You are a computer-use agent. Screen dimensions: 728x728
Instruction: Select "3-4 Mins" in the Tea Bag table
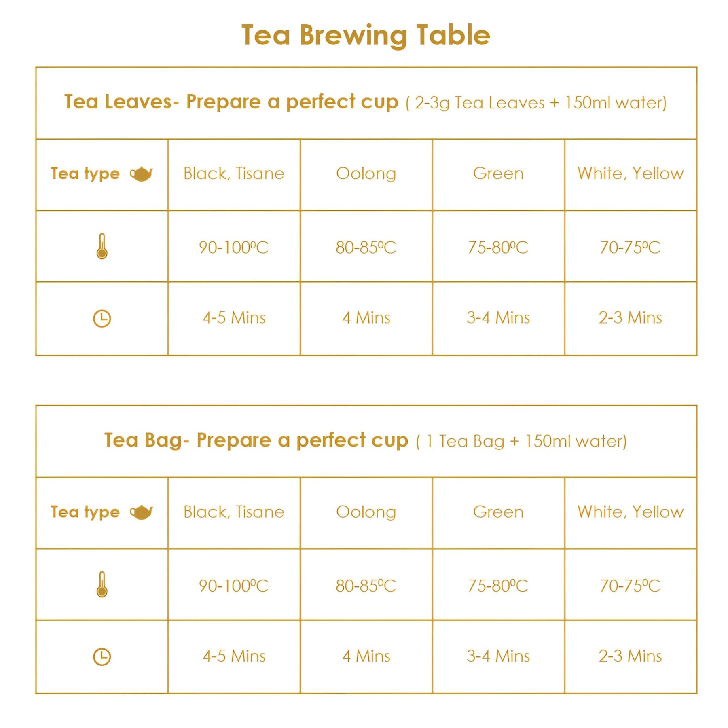498,656
